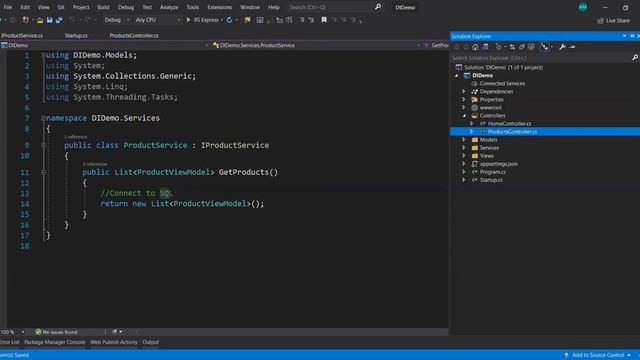Screen dimensions: 640x360
Task: Collapse the Controllers folder node
Action: click(x=464, y=116)
